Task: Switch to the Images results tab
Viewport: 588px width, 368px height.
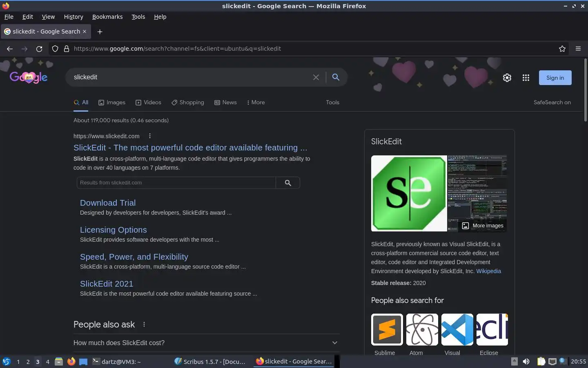Action: [112, 103]
